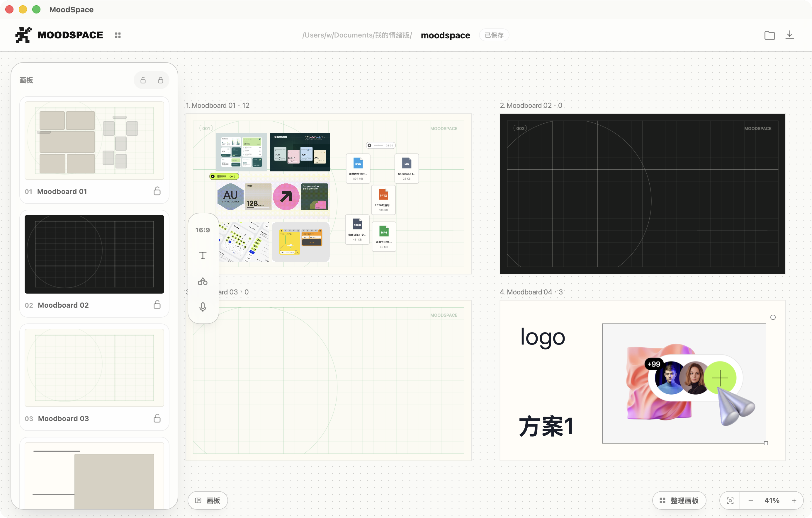812x518 pixels.
Task: Select the PSD file card
Action: (x=358, y=168)
